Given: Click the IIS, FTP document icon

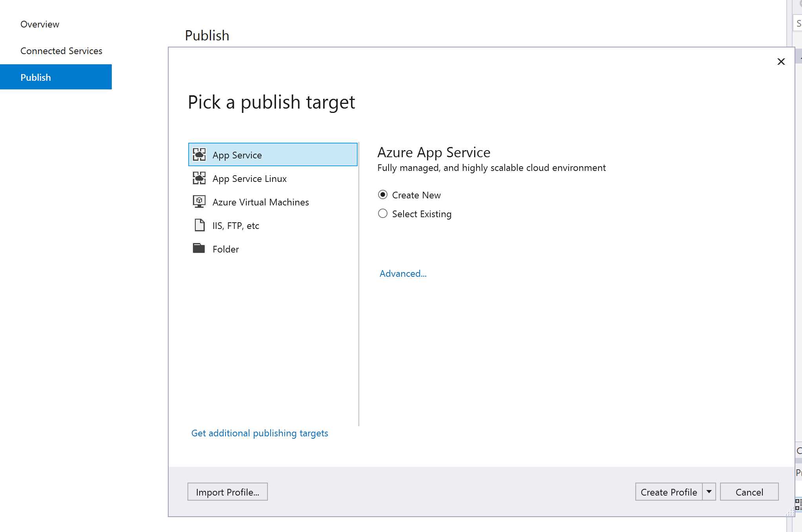Looking at the screenshot, I should pos(200,225).
